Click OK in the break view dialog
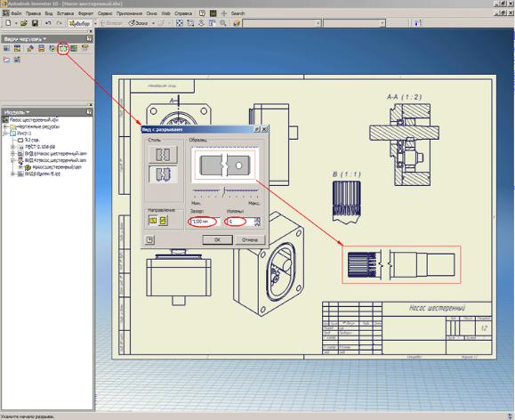Image resolution: width=515 pixels, height=420 pixels. [217, 240]
